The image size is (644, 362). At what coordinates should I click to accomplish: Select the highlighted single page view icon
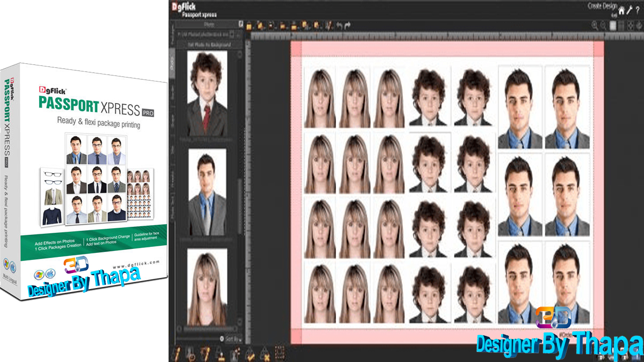(x=613, y=25)
